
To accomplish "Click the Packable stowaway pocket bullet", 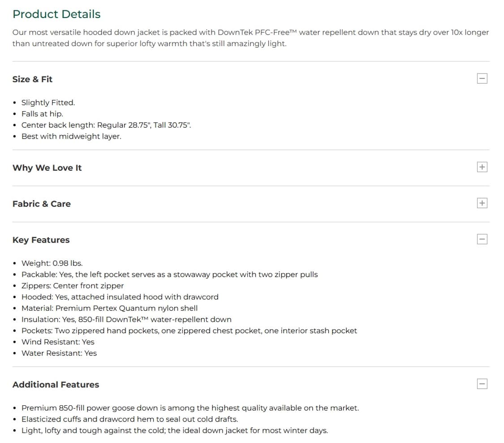I will [x=169, y=274].
